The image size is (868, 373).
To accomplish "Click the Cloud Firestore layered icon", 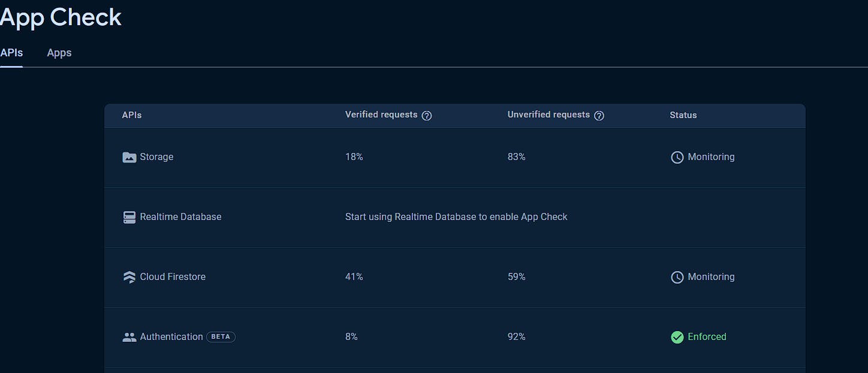I will pyautogui.click(x=129, y=277).
